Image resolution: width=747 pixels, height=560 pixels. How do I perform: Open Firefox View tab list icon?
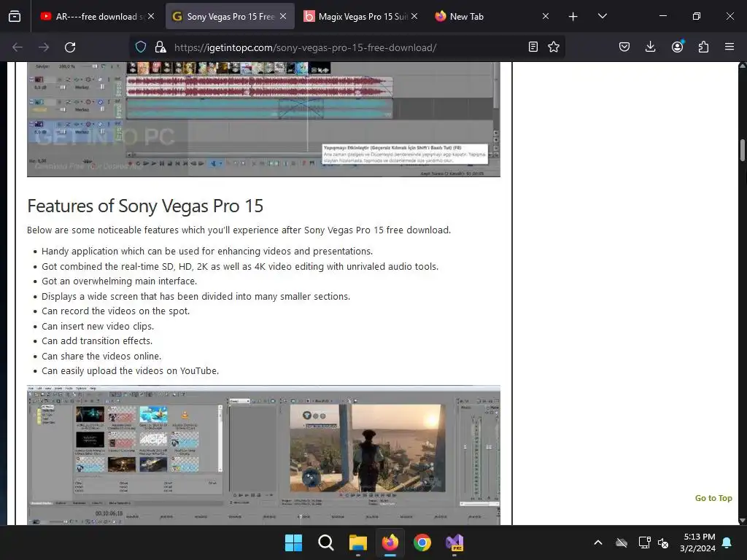tap(15, 16)
